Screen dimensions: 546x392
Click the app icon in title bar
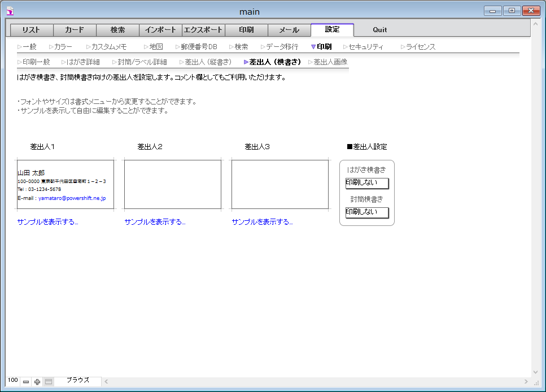point(10,11)
